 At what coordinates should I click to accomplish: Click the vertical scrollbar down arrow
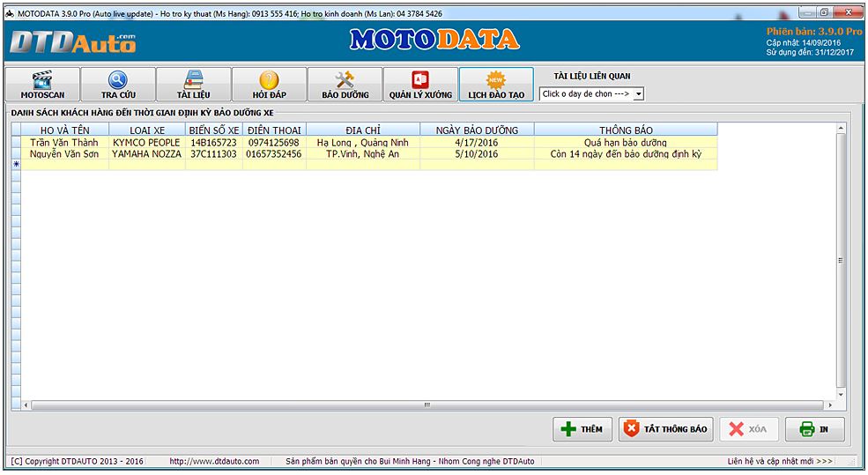[x=841, y=395]
